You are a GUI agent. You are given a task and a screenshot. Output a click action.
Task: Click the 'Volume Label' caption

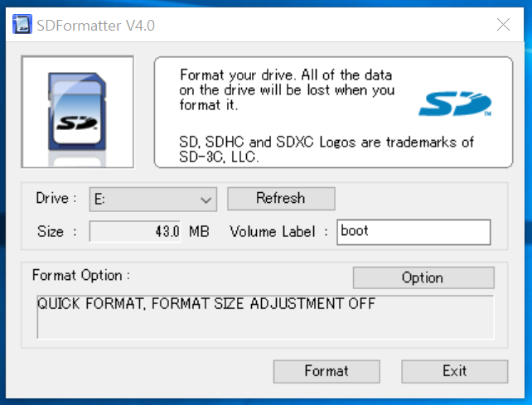pyautogui.click(x=278, y=232)
